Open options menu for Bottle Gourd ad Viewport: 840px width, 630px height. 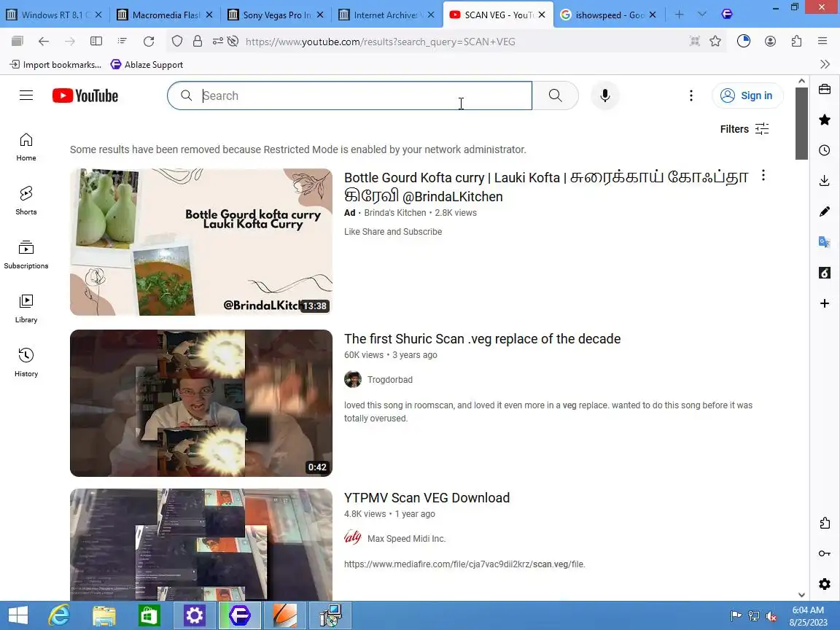click(763, 175)
